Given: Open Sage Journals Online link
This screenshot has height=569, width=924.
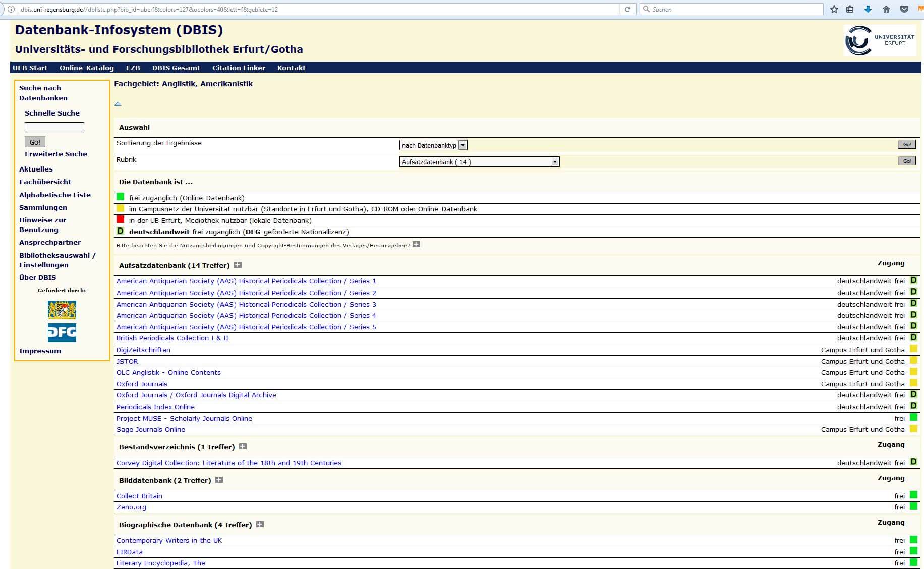Looking at the screenshot, I should 151,429.
